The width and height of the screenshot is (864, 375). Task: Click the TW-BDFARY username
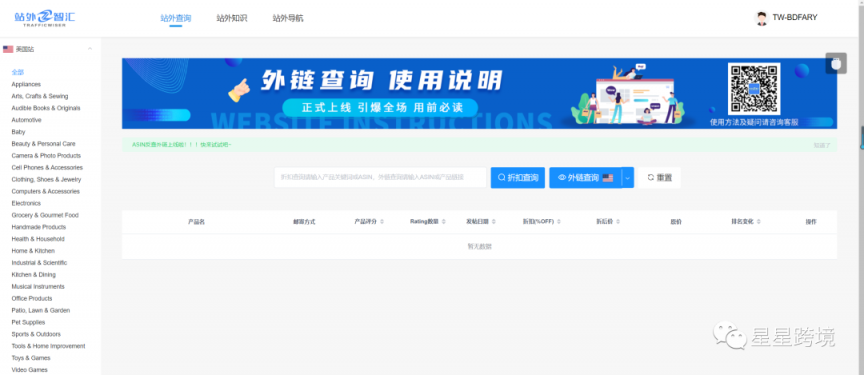[795, 18]
